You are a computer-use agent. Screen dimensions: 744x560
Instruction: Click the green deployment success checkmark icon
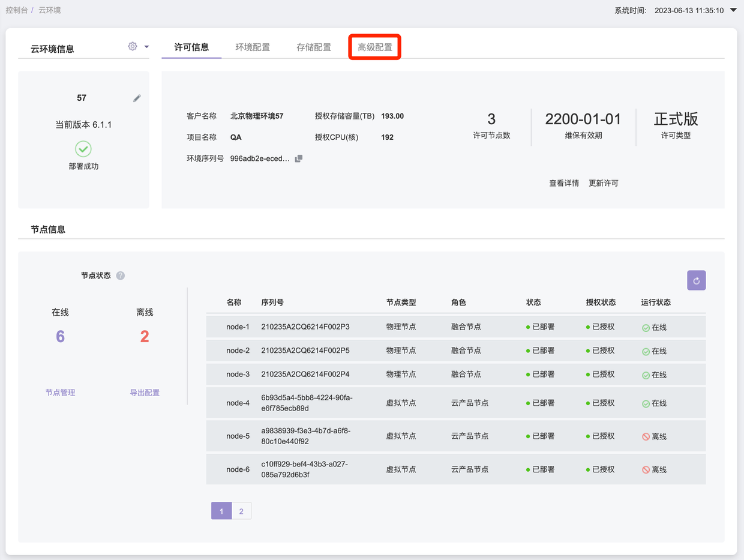coord(83,148)
